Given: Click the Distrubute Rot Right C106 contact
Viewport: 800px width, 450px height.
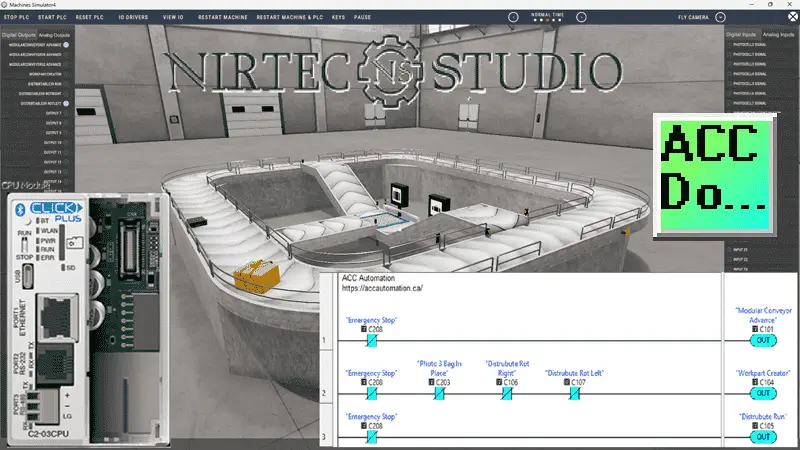Looking at the screenshot, I should 507,393.
